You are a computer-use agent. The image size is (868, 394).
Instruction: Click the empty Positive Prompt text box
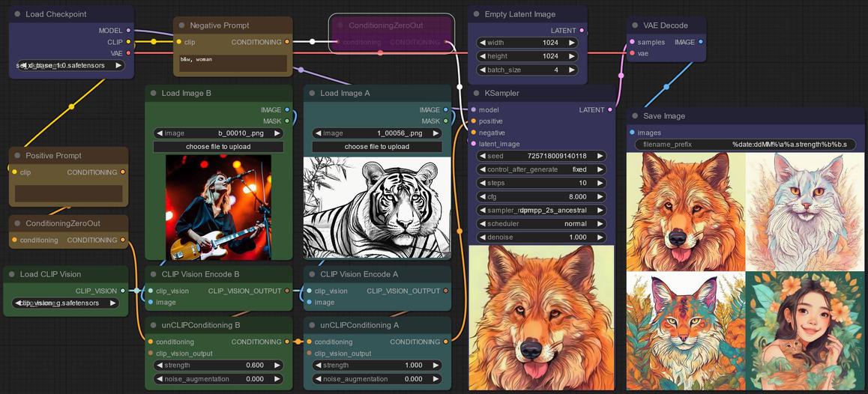pyautogui.click(x=69, y=194)
